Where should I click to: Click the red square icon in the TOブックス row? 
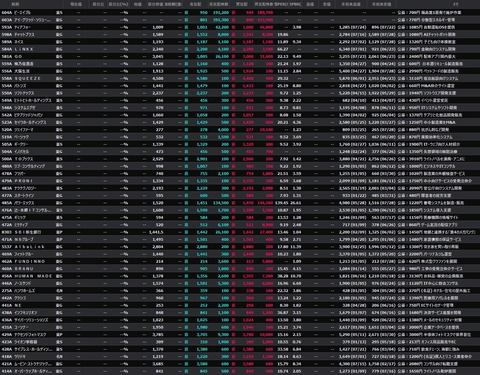(233, 159)
